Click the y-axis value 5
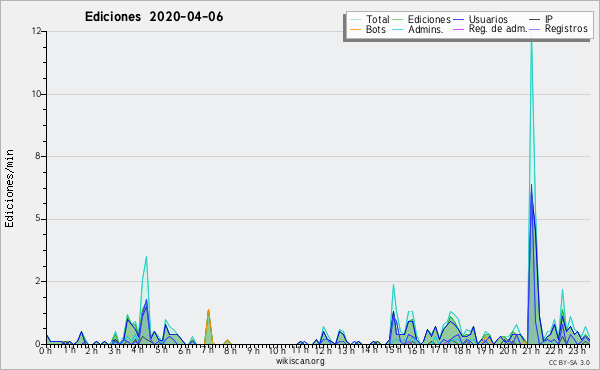This screenshot has height=370, width=600. click(38, 219)
